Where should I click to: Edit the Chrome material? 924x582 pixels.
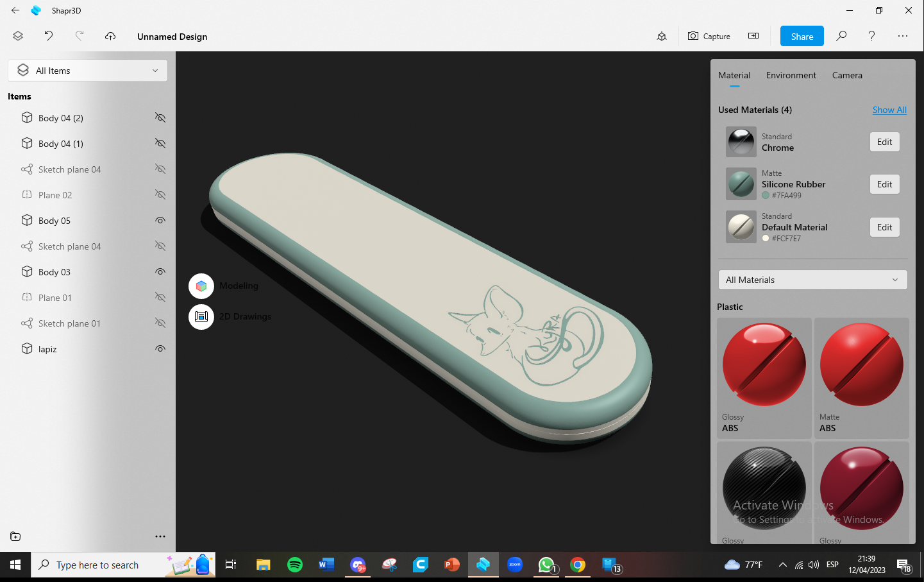tap(885, 142)
